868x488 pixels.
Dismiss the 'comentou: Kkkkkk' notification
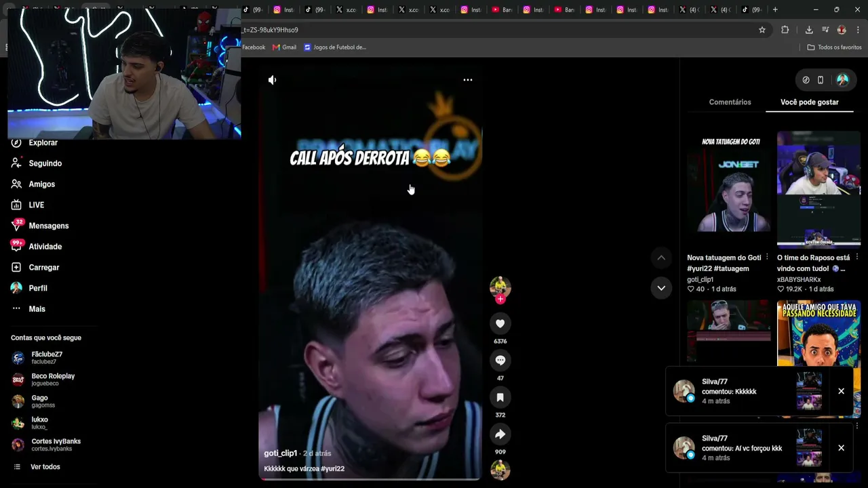coord(841,391)
